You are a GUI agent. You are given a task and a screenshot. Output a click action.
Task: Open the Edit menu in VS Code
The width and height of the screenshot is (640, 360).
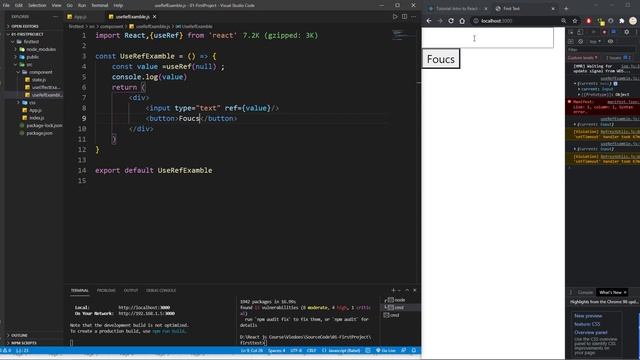pos(19,5)
